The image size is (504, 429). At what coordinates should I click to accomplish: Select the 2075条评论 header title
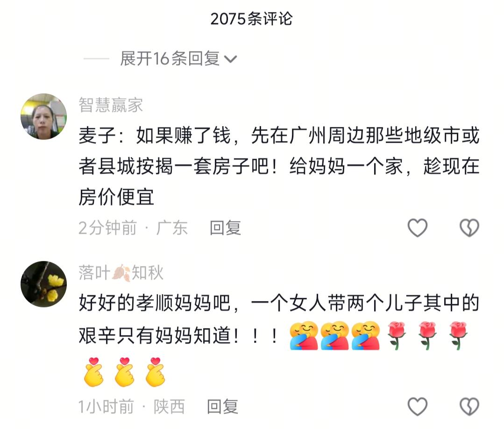251,19
